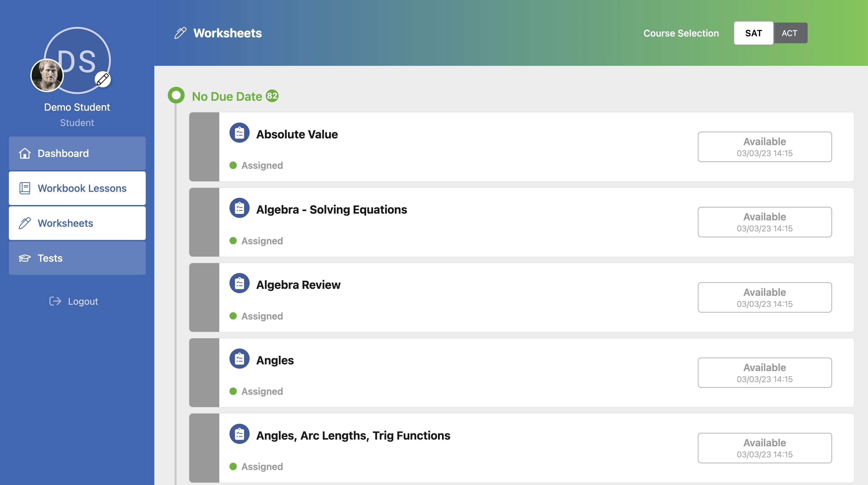The height and width of the screenshot is (485, 868).
Task: Click the clipboard icon beside Absolute Value
Action: (239, 132)
